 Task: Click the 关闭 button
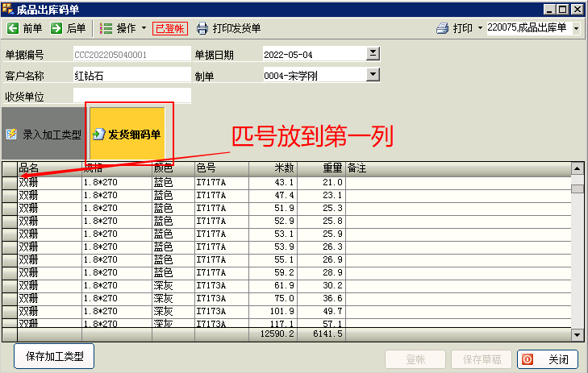click(x=548, y=359)
